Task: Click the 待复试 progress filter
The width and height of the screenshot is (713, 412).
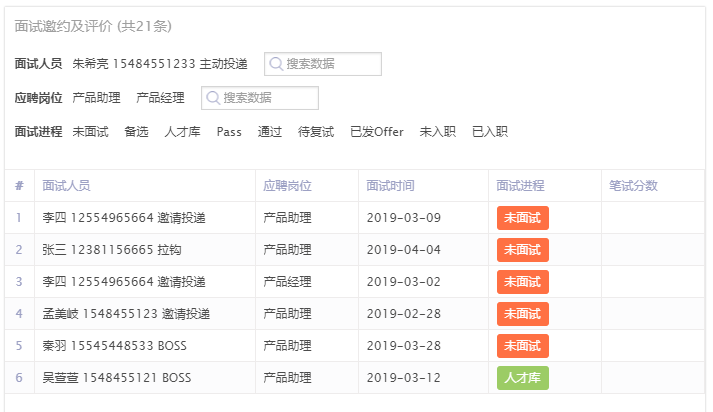Action: point(316,132)
